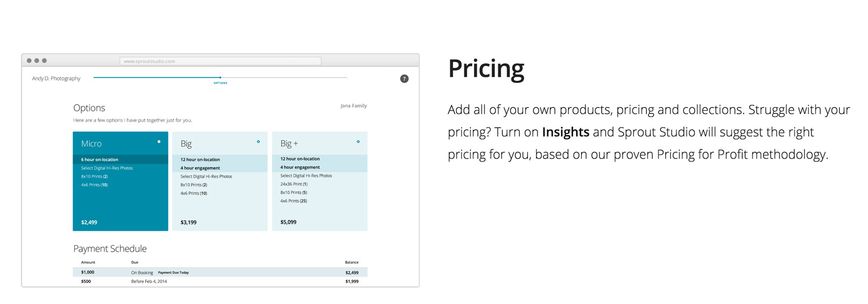Select the Big package radio dot

point(258,142)
